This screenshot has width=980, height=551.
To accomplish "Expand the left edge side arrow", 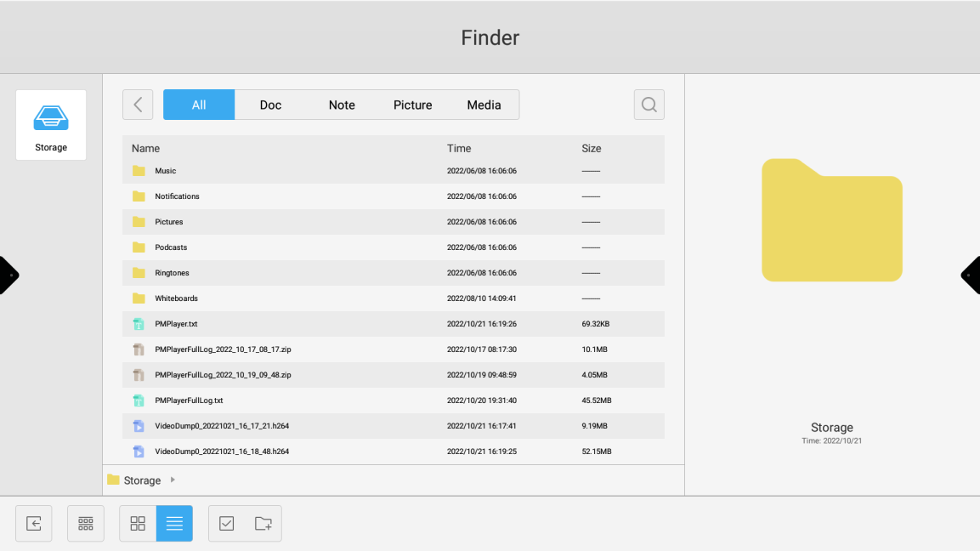I will (x=8, y=275).
